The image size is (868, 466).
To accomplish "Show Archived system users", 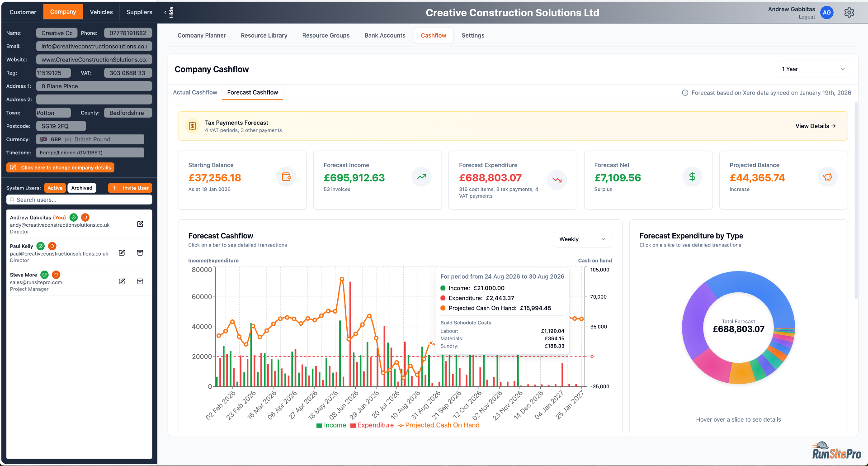I will [x=82, y=188].
